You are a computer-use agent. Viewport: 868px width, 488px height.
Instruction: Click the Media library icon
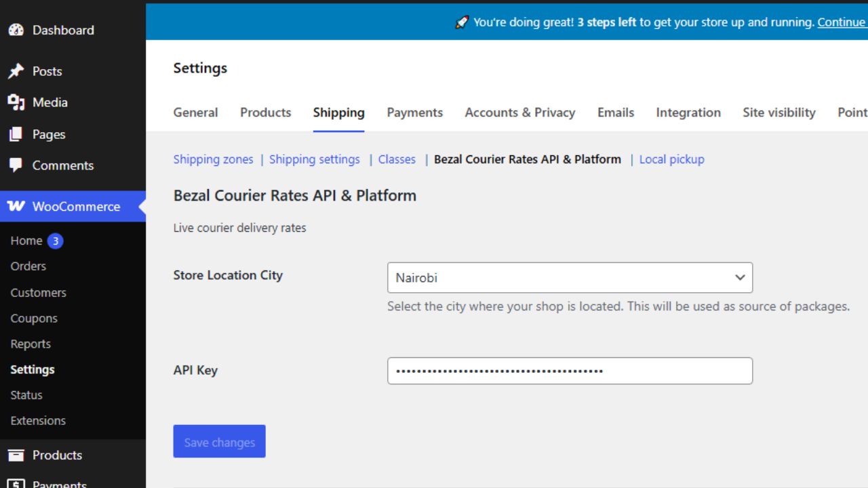(16, 102)
